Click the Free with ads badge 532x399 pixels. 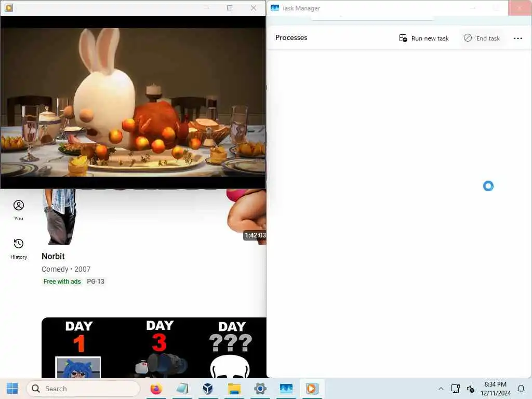(x=62, y=281)
